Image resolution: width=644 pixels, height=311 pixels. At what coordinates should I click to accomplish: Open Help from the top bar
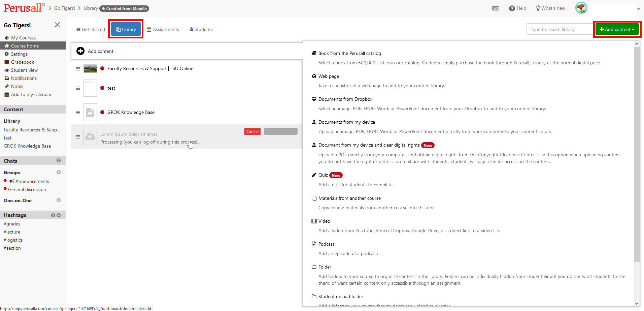517,8
